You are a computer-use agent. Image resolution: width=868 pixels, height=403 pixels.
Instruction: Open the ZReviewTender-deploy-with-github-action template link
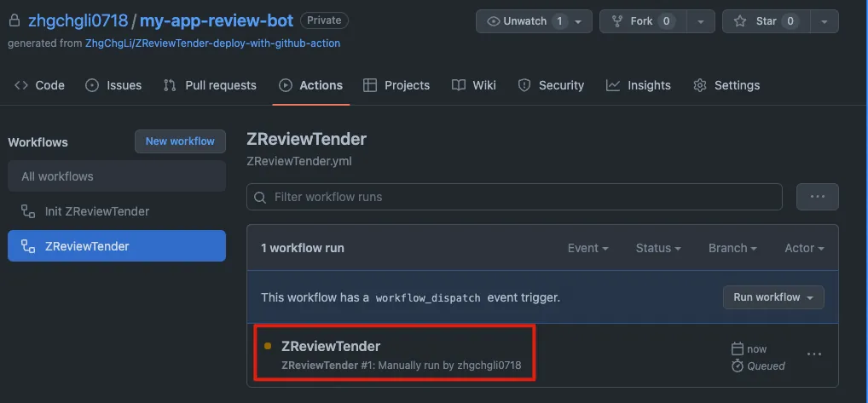coord(212,43)
